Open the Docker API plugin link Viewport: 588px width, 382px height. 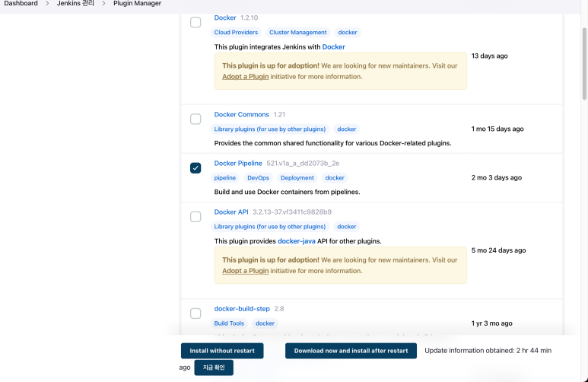pos(231,212)
